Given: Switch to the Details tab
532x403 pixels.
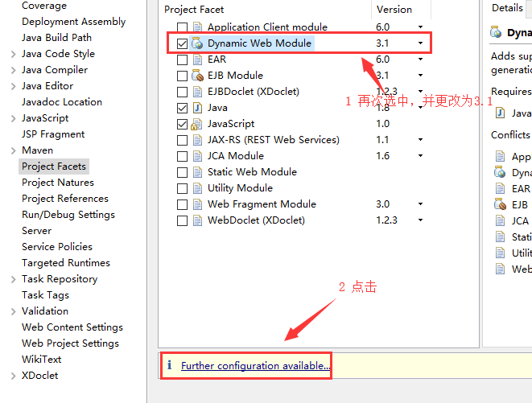Looking at the screenshot, I should 507,8.
